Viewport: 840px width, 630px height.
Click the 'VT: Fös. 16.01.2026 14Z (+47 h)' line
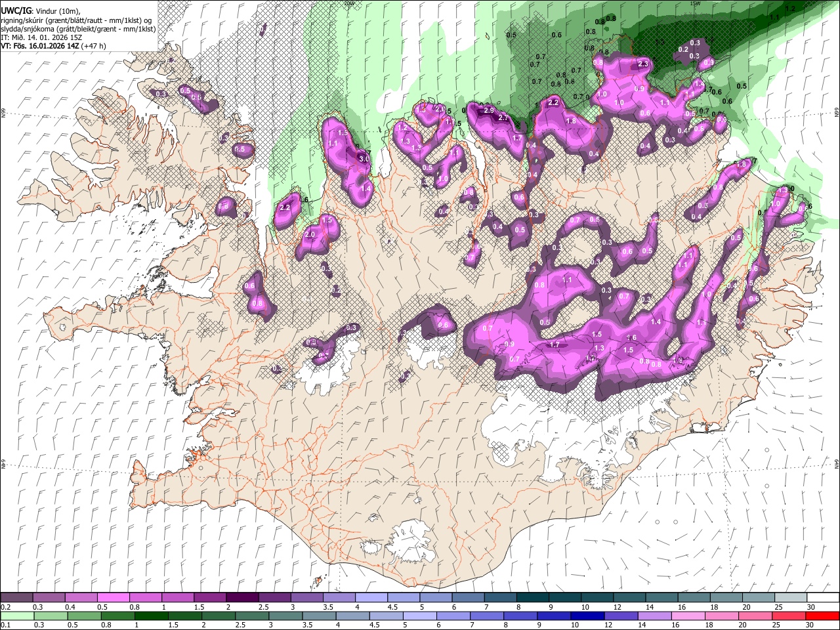pos(53,46)
